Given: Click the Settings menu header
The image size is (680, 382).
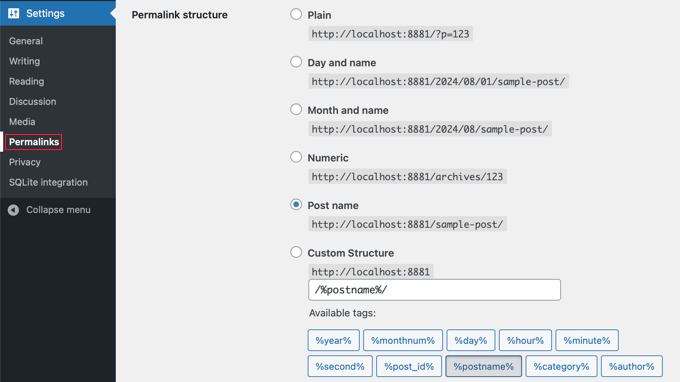Looking at the screenshot, I should pyautogui.click(x=58, y=13).
